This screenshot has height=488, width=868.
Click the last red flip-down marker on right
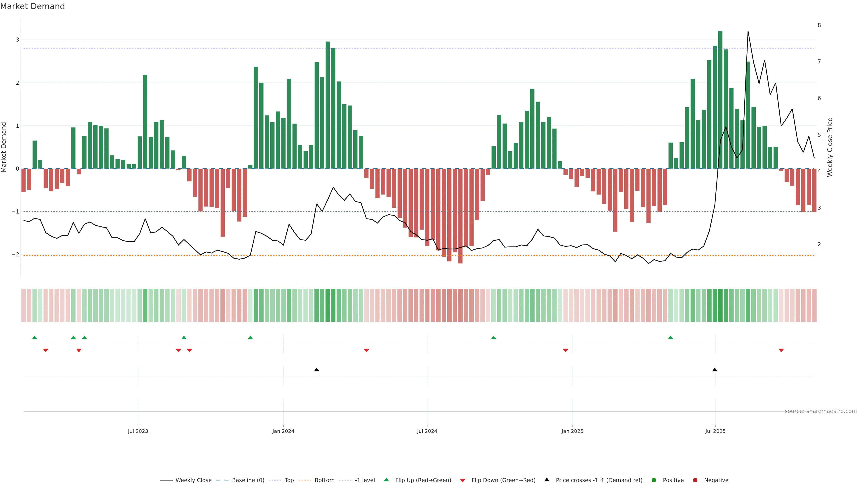(781, 351)
